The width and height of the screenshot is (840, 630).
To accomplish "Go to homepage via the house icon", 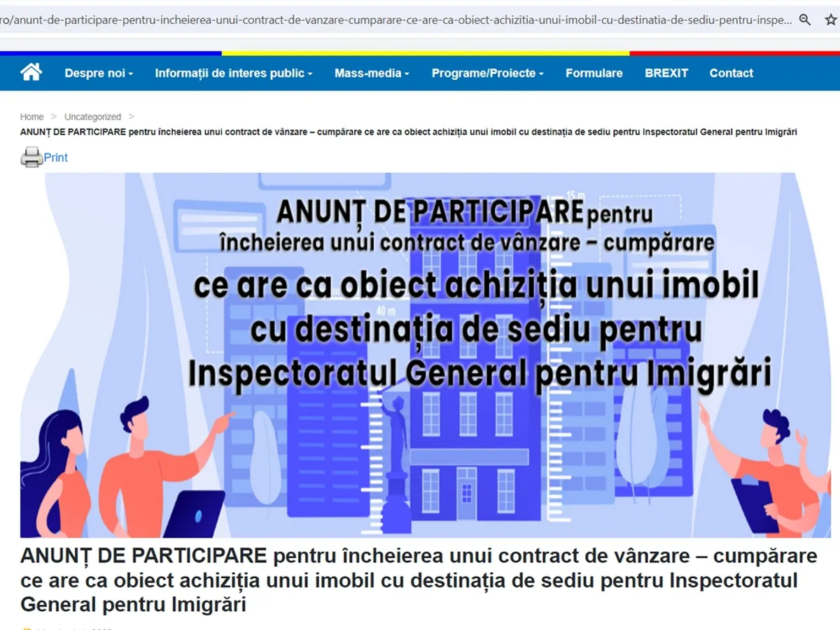I will coord(31,72).
